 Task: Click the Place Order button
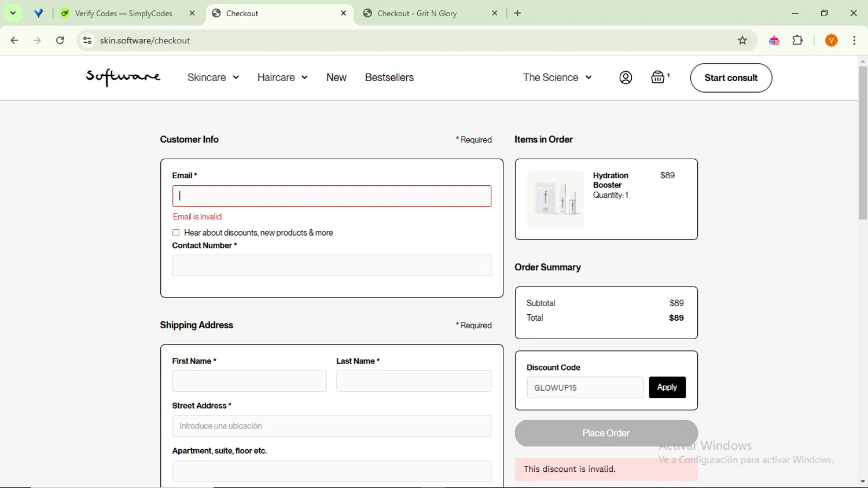click(x=606, y=433)
